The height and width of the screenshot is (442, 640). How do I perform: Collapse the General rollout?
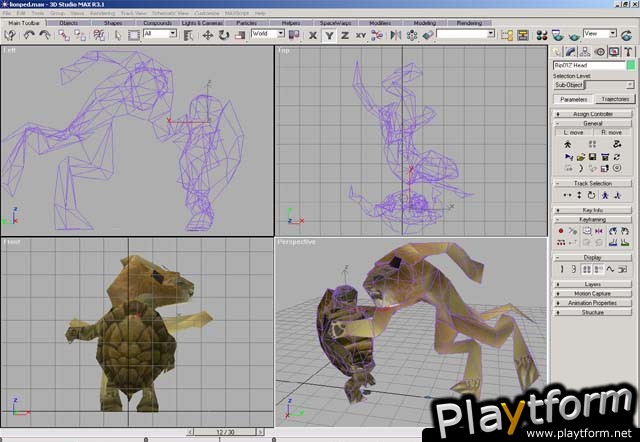[593, 123]
